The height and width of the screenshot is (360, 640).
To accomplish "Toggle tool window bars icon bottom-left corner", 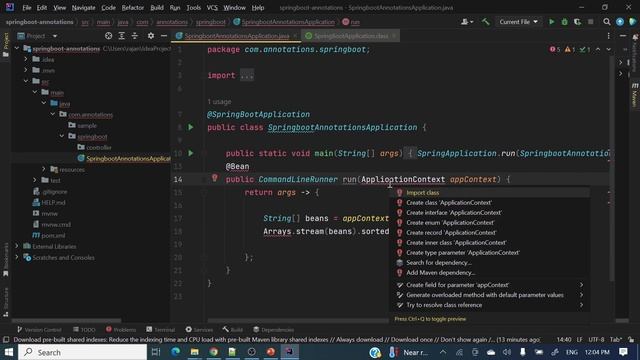I will point(6,340).
